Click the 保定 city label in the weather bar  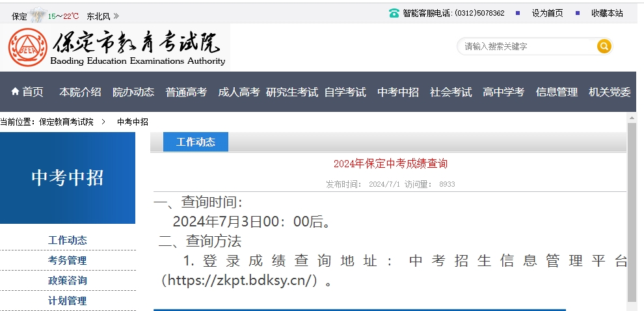20,16
